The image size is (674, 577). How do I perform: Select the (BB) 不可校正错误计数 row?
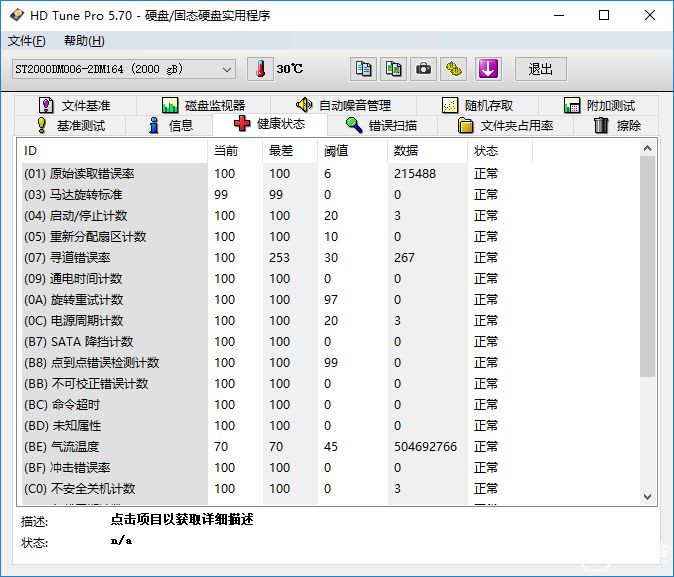coord(277,384)
